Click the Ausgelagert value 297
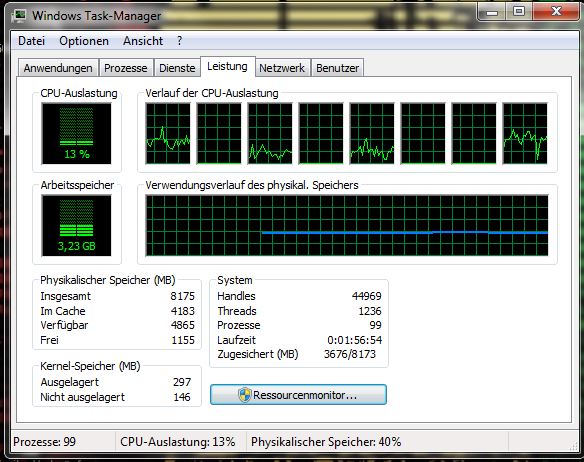Viewport: 584px width, 462px height. pyautogui.click(x=182, y=382)
